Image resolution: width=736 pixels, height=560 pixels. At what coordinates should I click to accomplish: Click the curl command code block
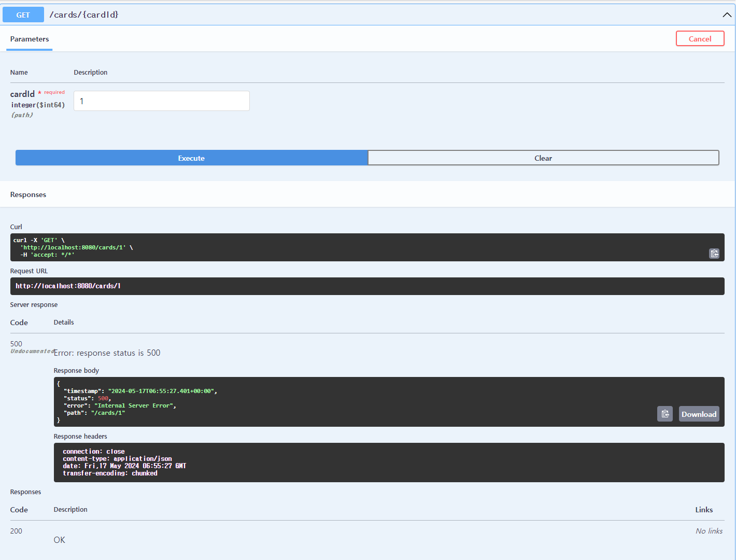[367, 247]
